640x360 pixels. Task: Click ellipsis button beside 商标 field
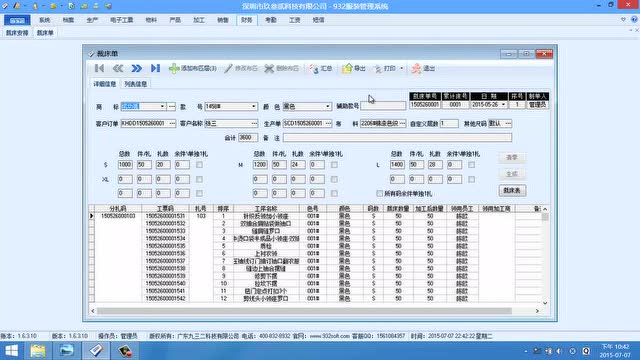pos(172,107)
